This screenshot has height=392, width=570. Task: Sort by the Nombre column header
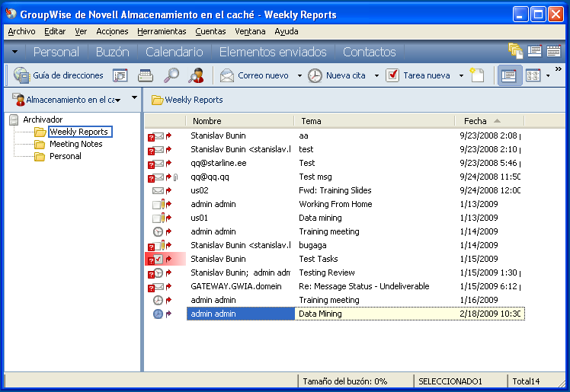click(207, 121)
